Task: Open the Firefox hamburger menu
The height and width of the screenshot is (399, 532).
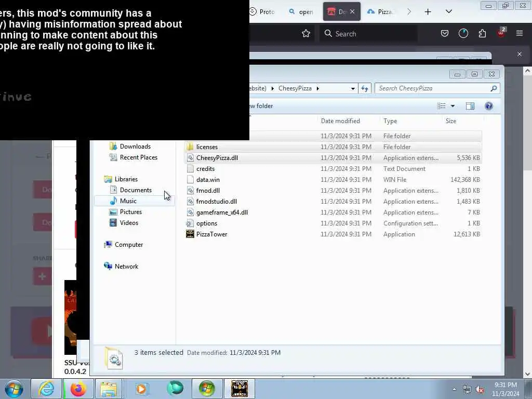Action: tap(519, 33)
